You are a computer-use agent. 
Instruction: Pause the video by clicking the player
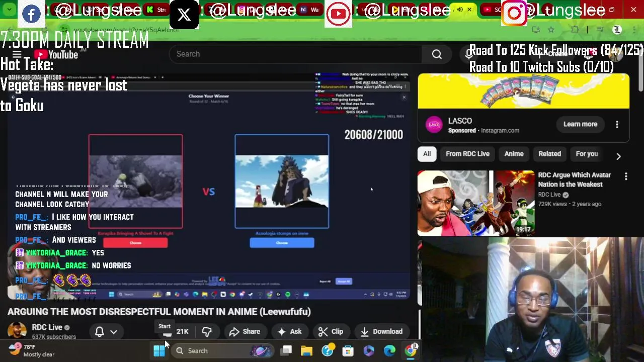(209, 186)
